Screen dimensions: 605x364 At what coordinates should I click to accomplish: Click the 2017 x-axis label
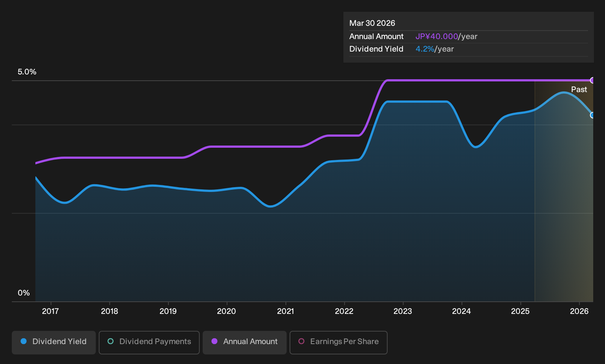[50, 311]
